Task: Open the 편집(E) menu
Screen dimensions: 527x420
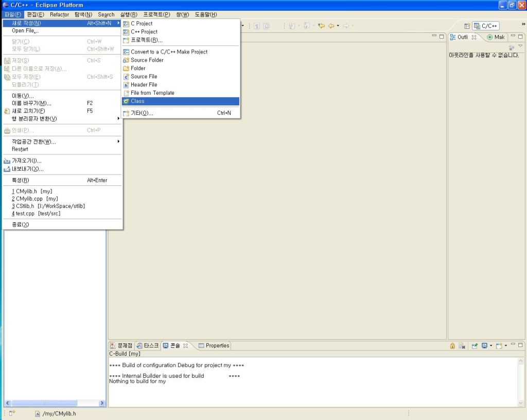Action: click(x=36, y=14)
